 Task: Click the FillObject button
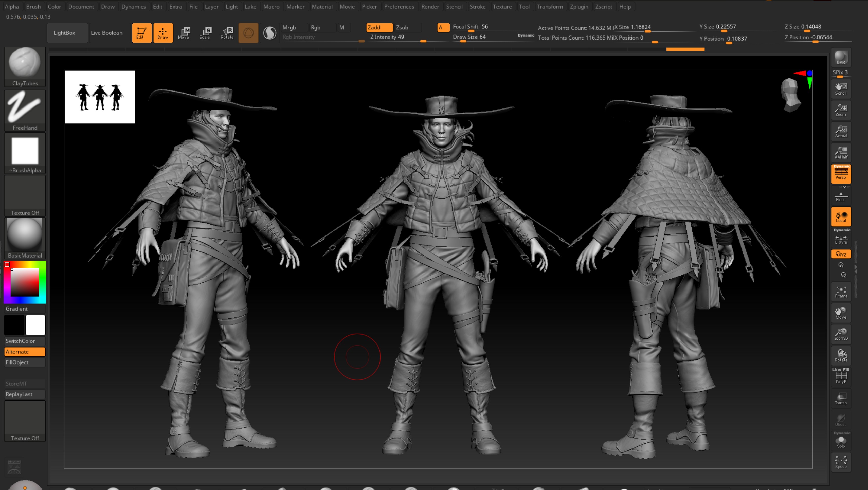[x=24, y=362]
